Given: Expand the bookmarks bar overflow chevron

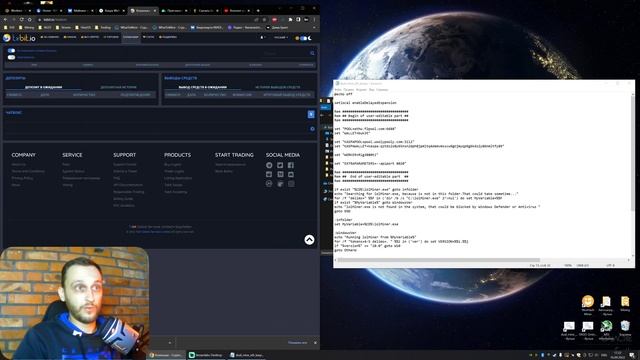Looking at the screenshot, I should point(314,27).
